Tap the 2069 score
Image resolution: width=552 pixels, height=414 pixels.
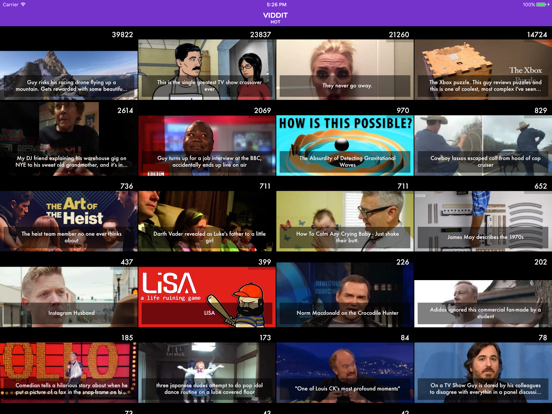[x=263, y=111]
